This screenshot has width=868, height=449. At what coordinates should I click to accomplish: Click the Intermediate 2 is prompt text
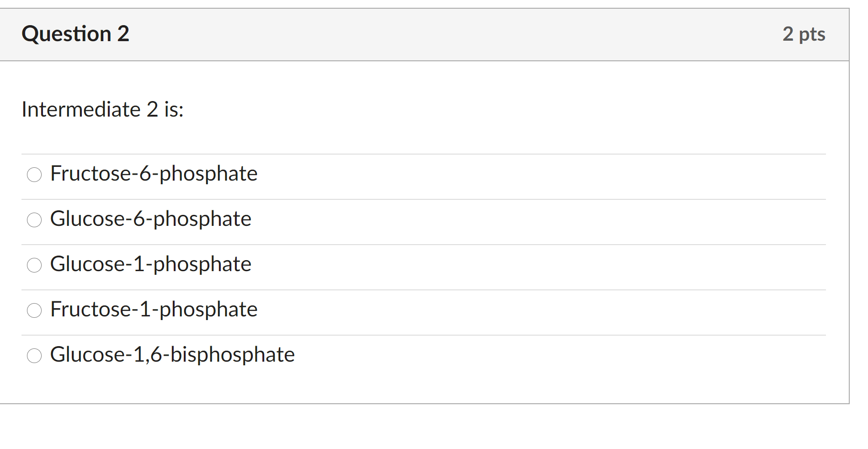click(102, 110)
